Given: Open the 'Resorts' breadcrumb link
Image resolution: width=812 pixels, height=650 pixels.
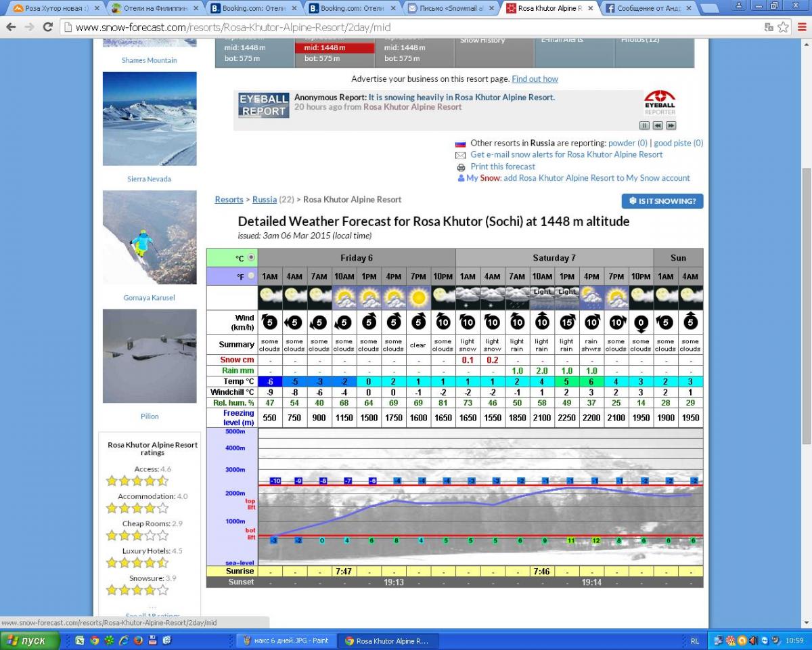Looking at the screenshot, I should point(229,200).
